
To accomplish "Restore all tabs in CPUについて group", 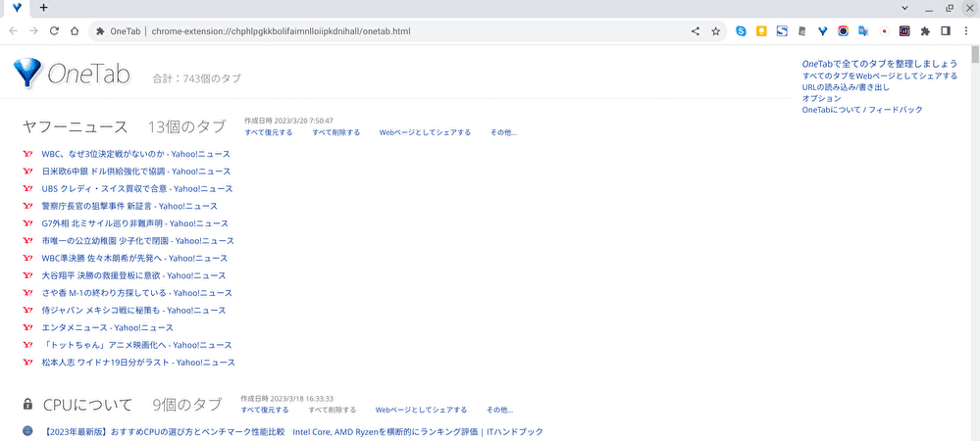I will [x=265, y=410].
